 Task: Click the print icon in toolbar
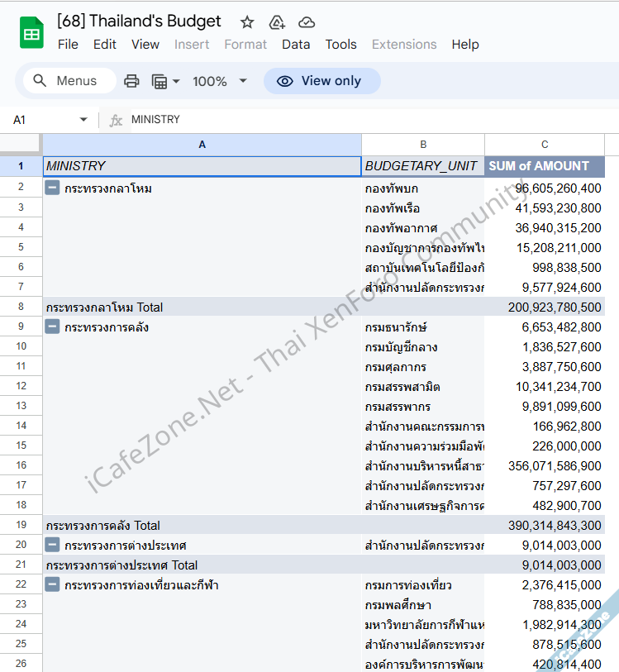[x=131, y=81]
